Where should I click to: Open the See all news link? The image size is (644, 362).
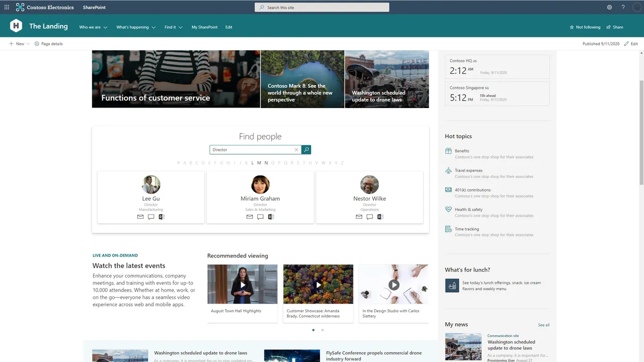click(544, 325)
